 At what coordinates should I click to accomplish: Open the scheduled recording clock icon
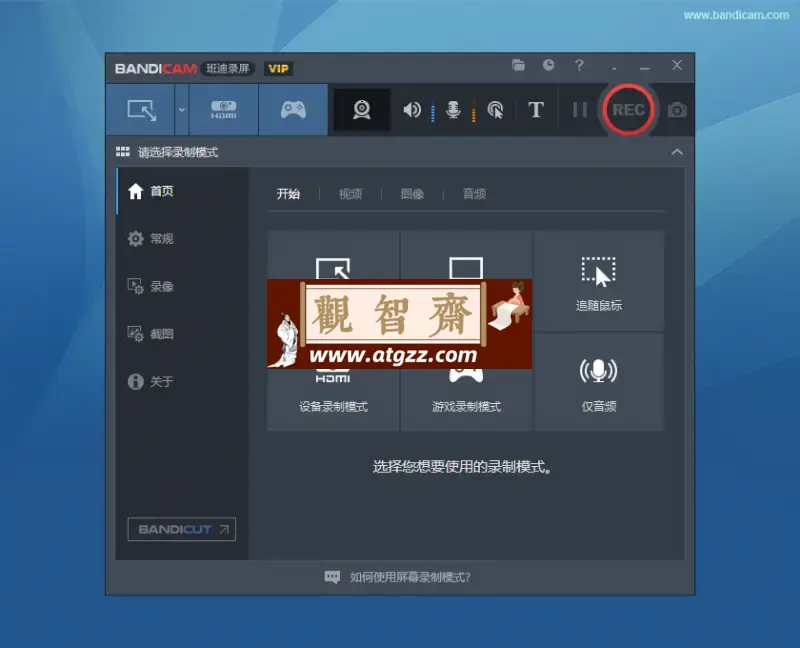(x=548, y=65)
